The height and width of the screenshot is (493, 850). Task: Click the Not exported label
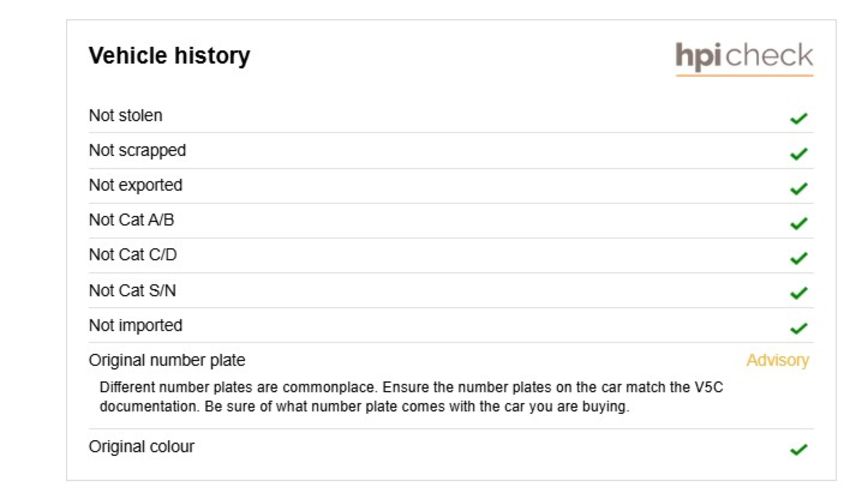(136, 185)
